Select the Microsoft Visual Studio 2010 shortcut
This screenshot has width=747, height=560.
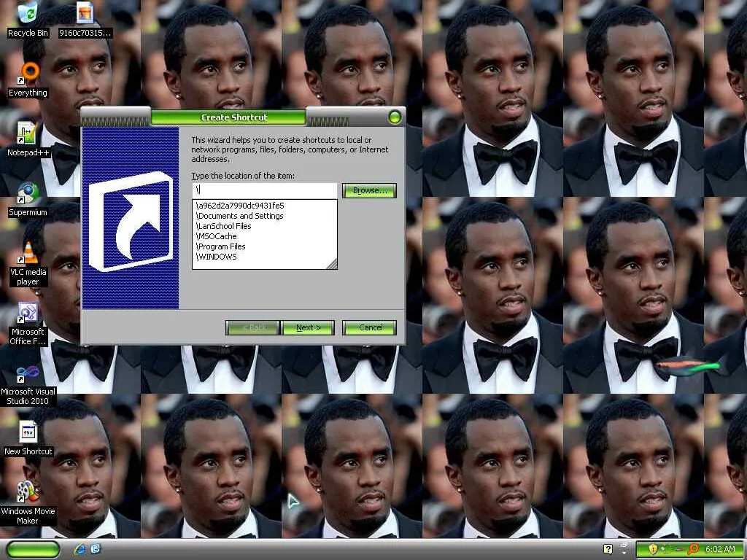coord(28,384)
